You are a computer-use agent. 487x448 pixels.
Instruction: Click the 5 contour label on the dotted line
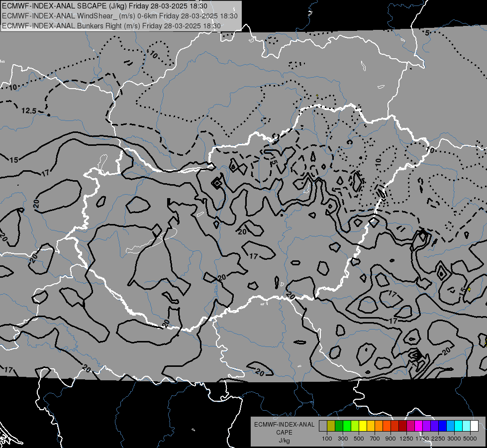click(x=427, y=33)
